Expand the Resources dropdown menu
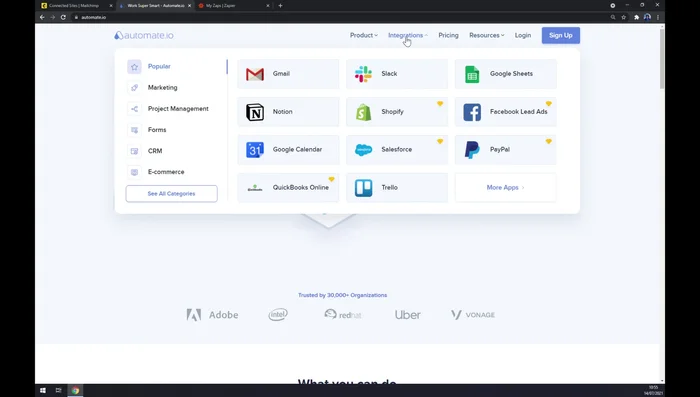700x397 pixels. coord(487,35)
